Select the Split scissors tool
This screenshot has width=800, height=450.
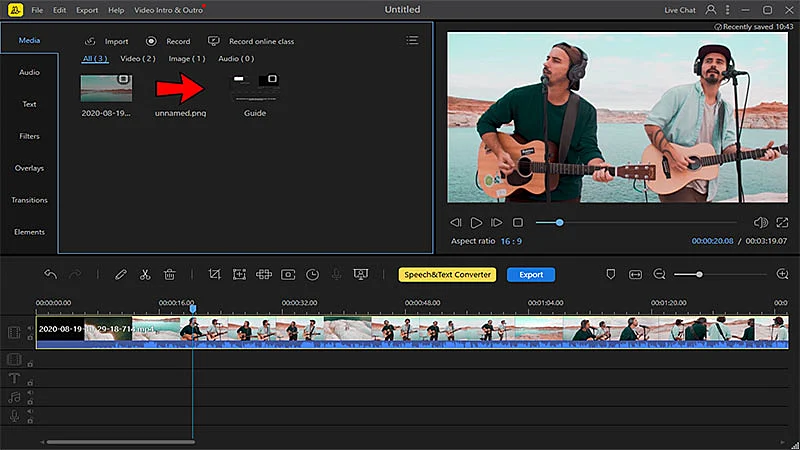[x=145, y=274]
